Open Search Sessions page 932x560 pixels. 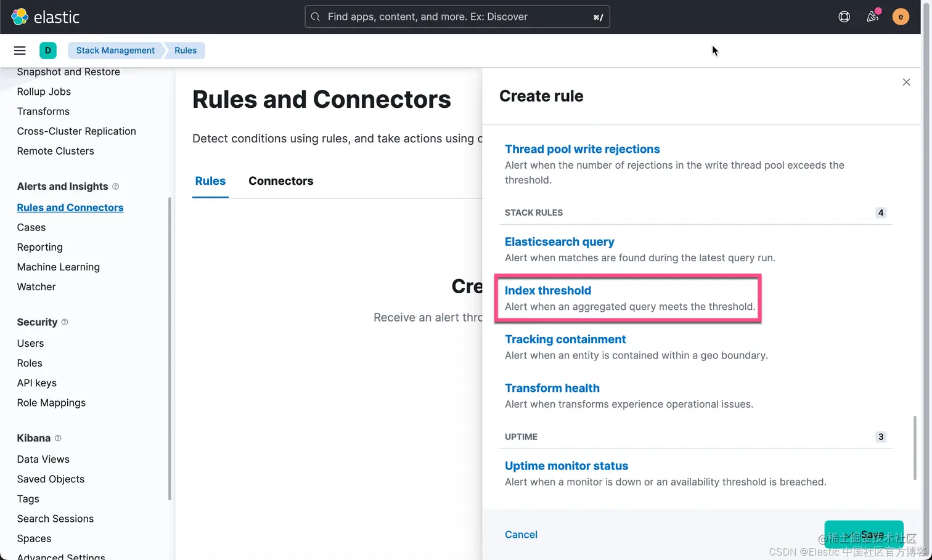(x=55, y=517)
